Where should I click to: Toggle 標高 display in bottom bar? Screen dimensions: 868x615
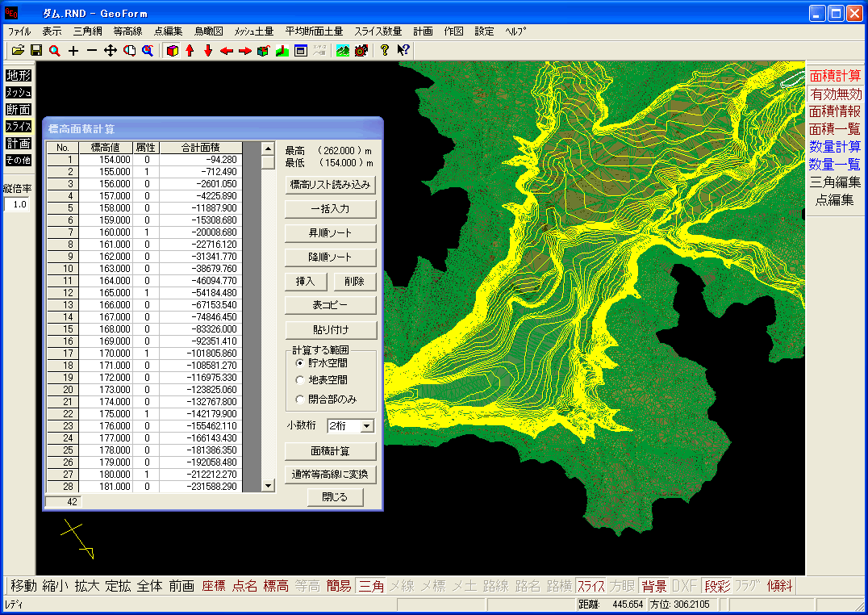point(276,586)
